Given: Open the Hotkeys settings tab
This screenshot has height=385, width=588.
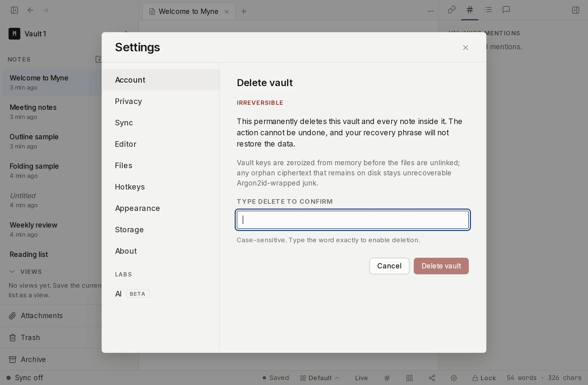Looking at the screenshot, I should tap(161, 187).
